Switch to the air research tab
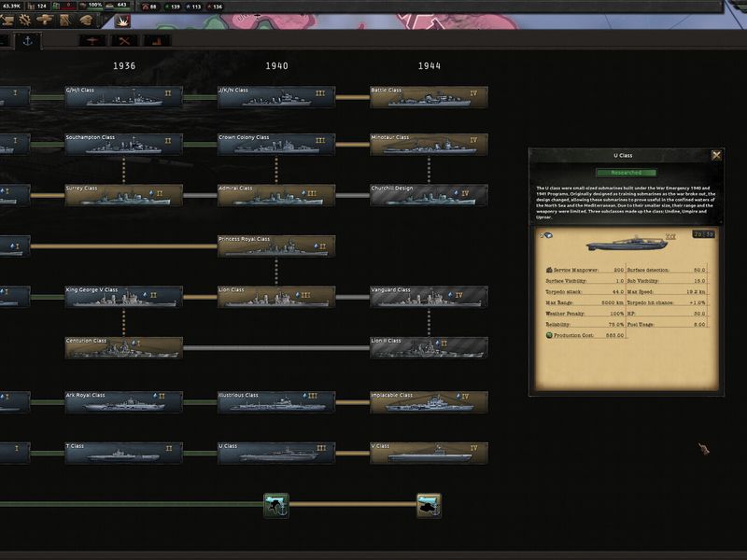 coord(92,41)
